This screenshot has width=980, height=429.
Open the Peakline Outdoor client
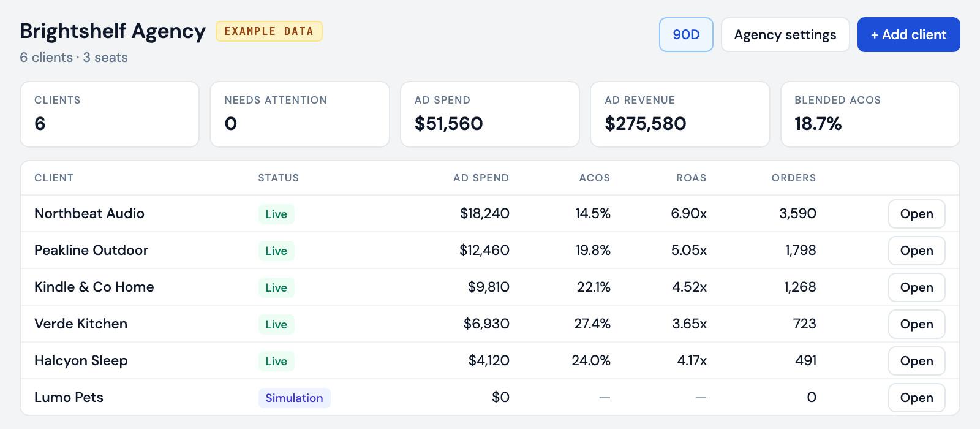[x=916, y=251]
